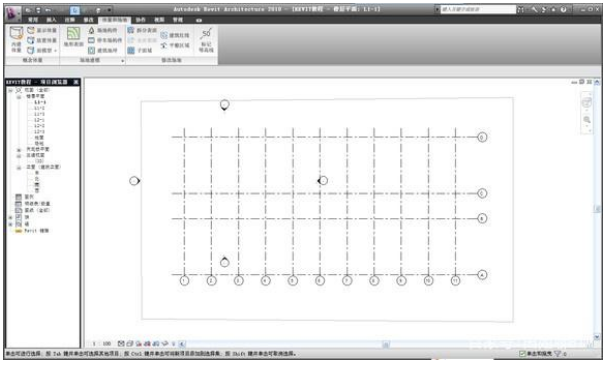This screenshot has width=612, height=365.
Task: Open the Manage ribbon tab
Action: (x=178, y=20)
